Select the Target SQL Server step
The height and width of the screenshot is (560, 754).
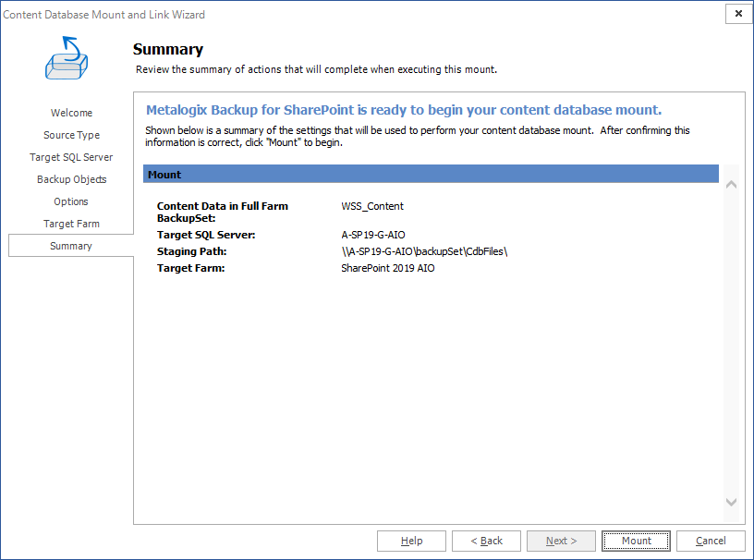pyautogui.click(x=71, y=157)
